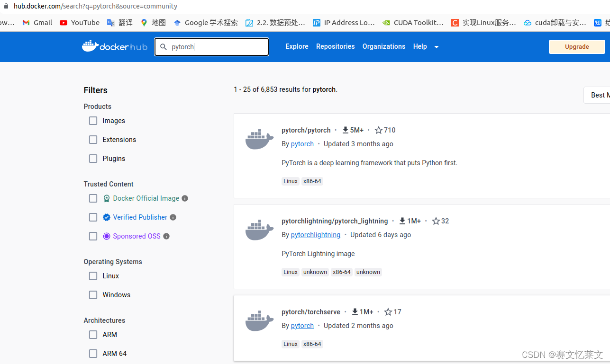Click the star icon on pytorch/torchserve
610x364 pixels.
click(x=388, y=311)
